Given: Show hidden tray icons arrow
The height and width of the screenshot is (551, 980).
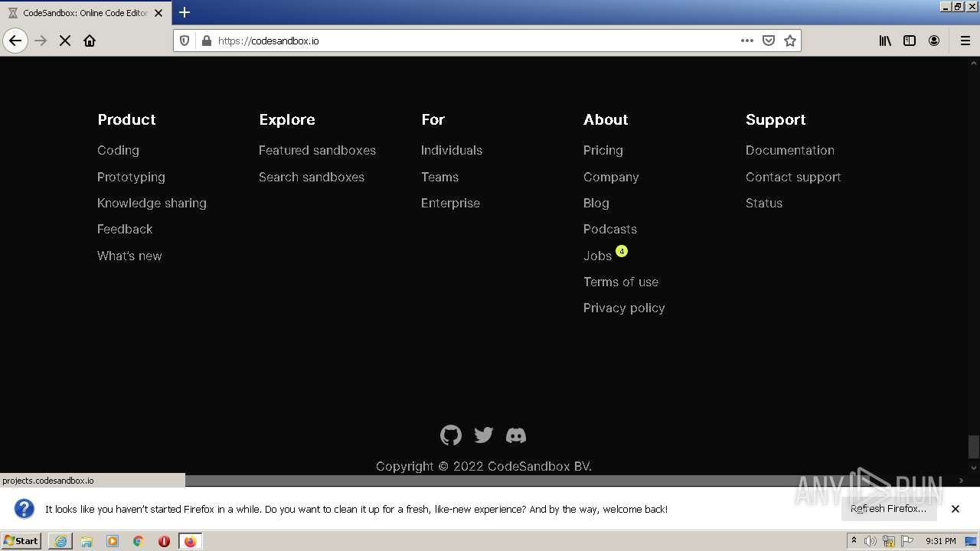Looking at the screenshot, I should (x=854, y=541).
